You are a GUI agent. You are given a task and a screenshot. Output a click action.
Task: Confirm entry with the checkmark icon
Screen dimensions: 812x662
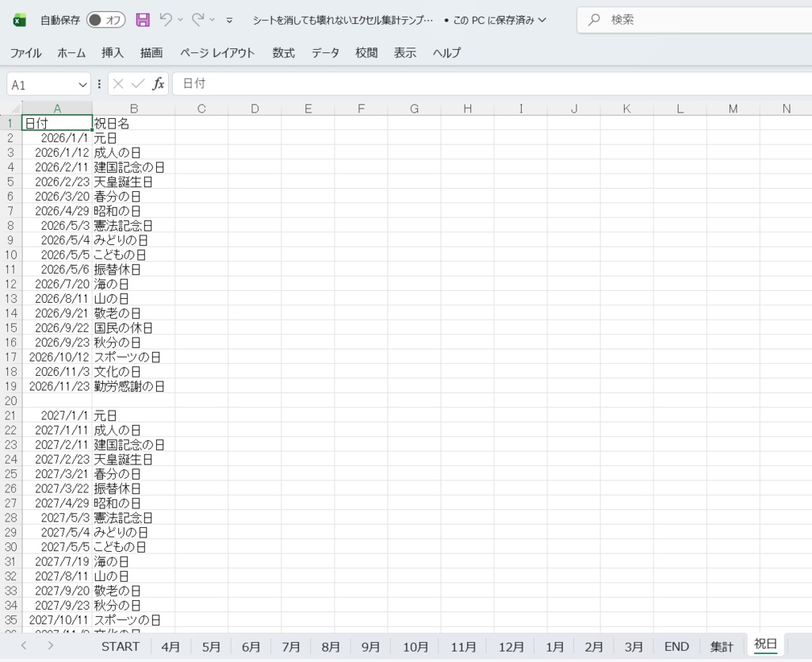coord(138,84)
